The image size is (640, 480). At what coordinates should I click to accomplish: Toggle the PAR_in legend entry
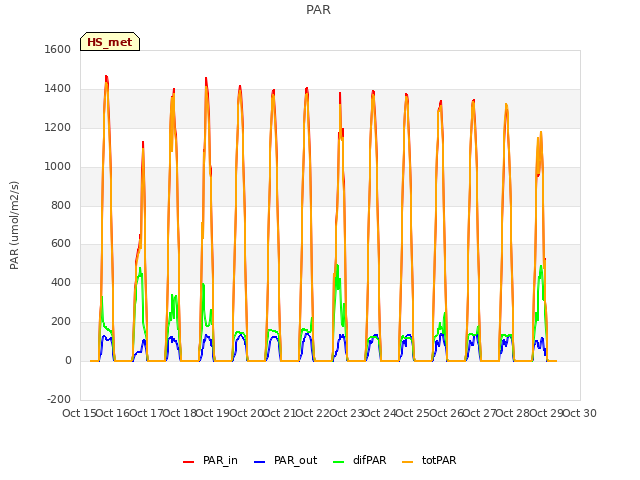[x=210, y=460]
